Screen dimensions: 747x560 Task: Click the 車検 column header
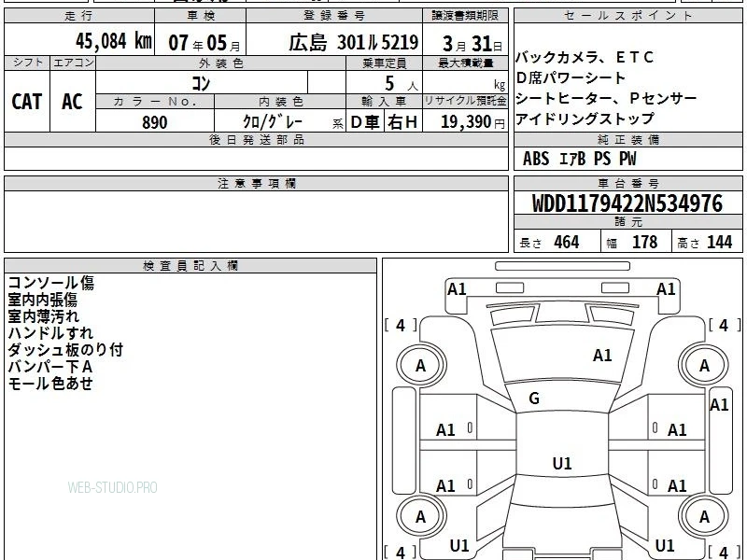[x=200, y=15]
